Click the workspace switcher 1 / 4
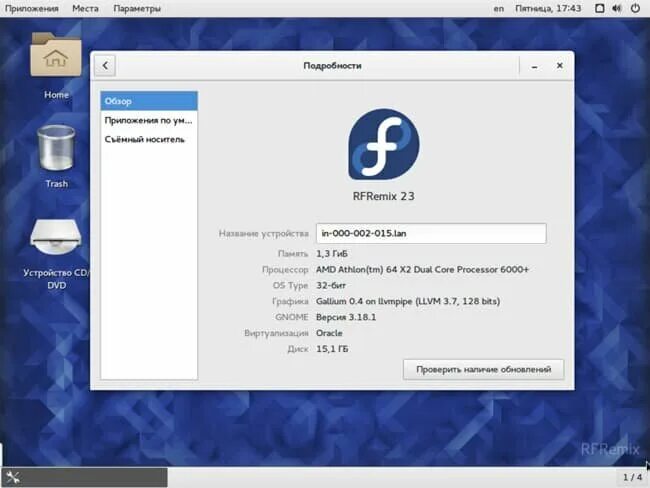This screenshot has width=650, height=488. point(632,478)
